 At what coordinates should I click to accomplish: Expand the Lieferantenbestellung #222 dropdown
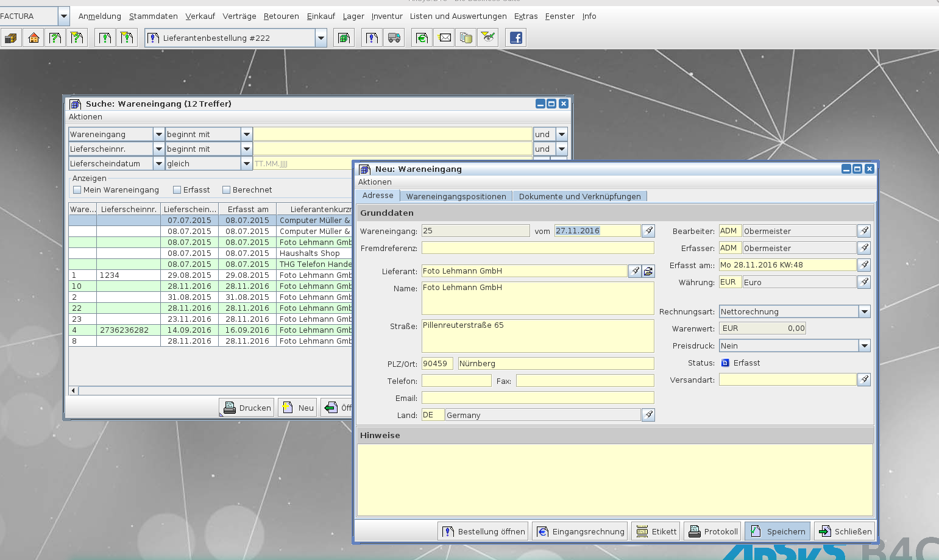(321, 38)
